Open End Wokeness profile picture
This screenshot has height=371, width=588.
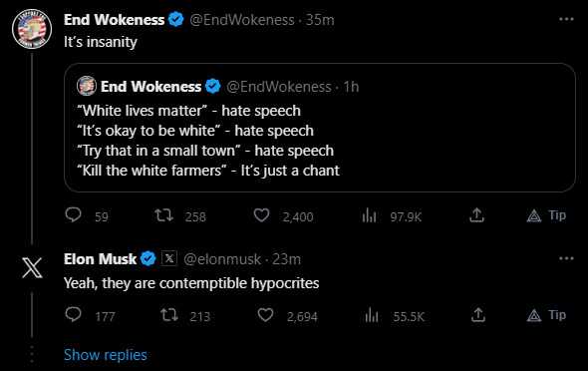pyautogui.click(x=32, y=29)
